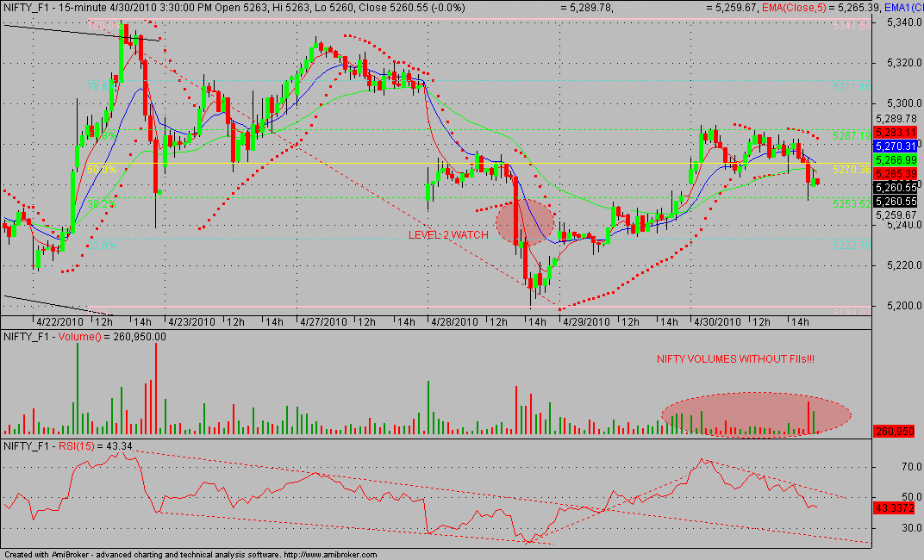
Task: Click the 5253.52 Fibonacci price label
Action: tap(852, 203)
